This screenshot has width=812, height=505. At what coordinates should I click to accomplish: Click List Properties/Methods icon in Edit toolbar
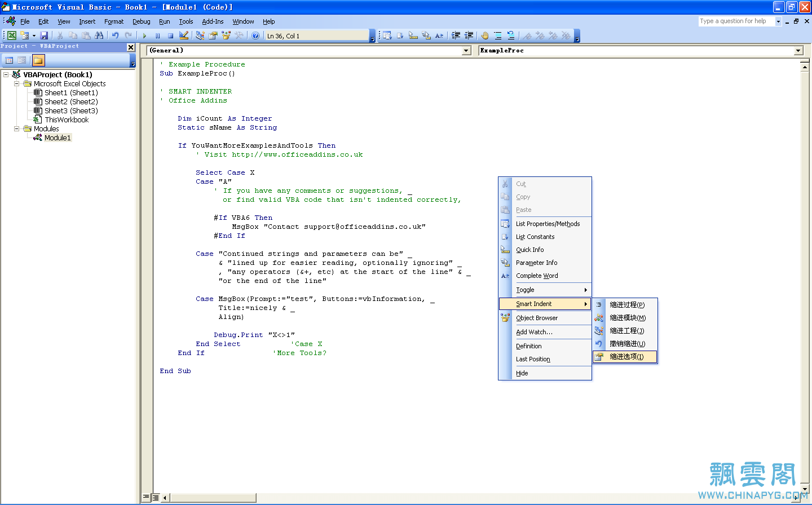click(387, 35)
